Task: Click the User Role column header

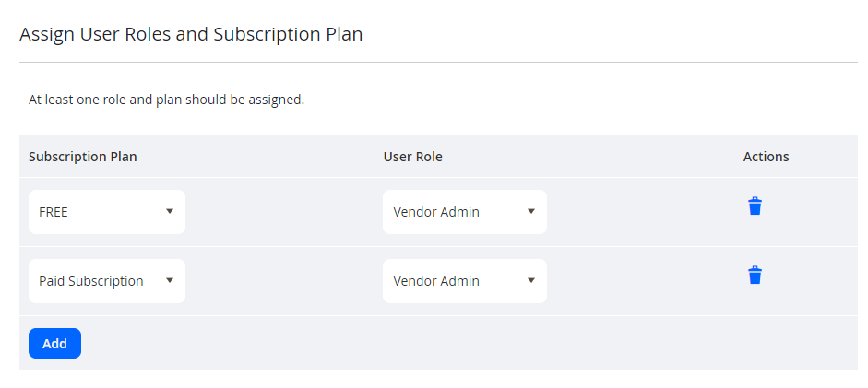Action: tap(413, 157)
